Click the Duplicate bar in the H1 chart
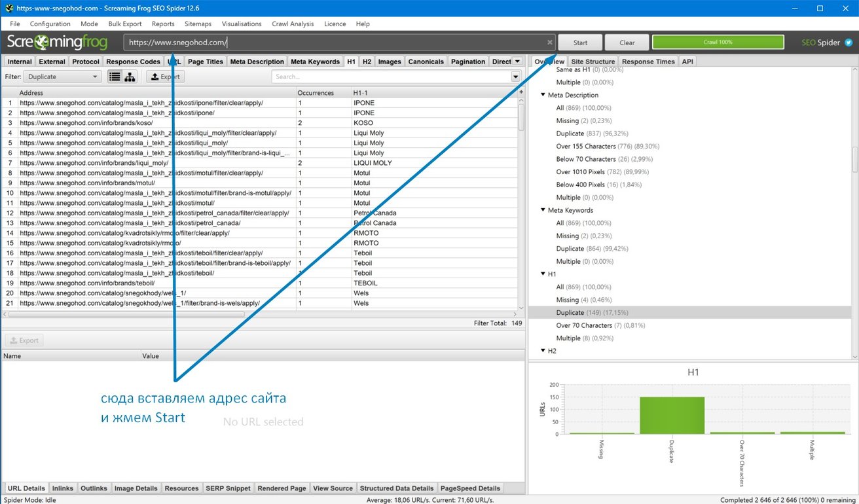 (672, 415)
